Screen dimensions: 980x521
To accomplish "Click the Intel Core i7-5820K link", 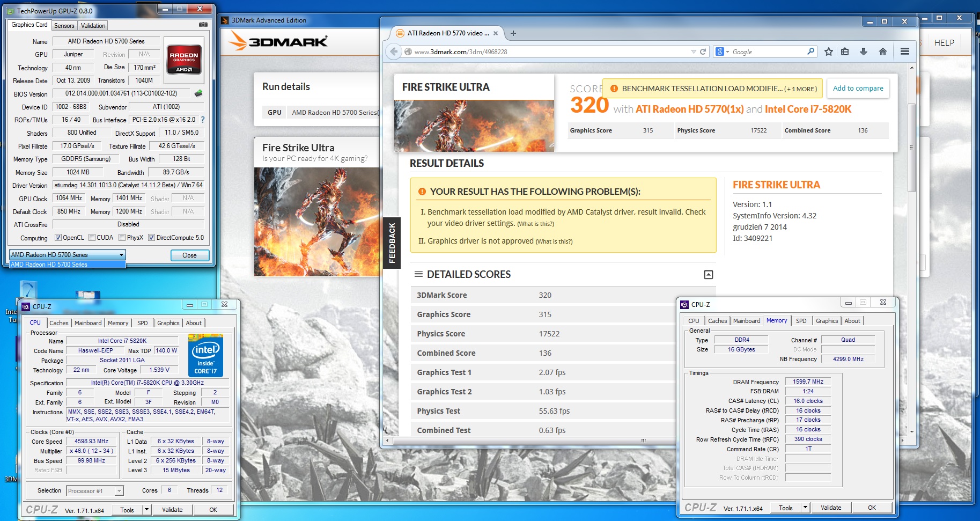I will 808,109.
